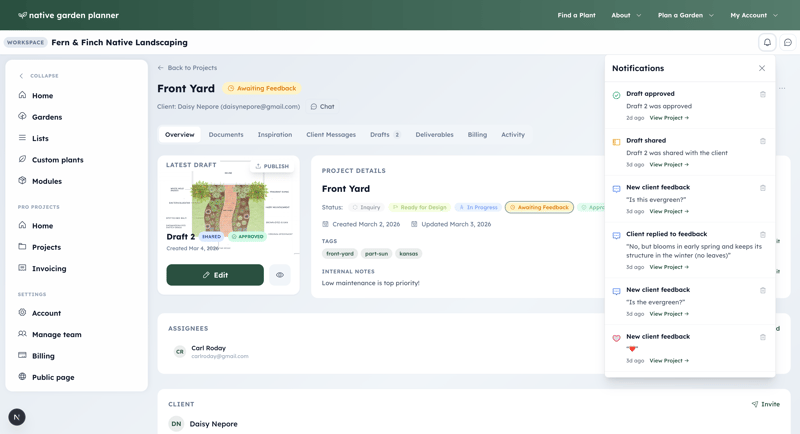
Task: Open Invoicing in the sidebar
Action: pyautogui.click(x=48, y=268)
